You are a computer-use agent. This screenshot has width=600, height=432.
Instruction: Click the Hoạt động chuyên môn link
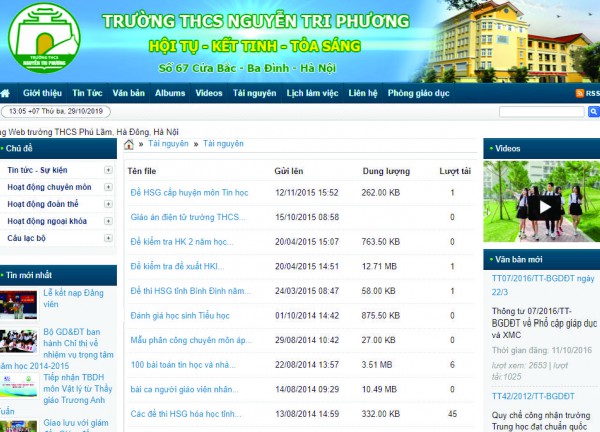(x=49, y=187)
